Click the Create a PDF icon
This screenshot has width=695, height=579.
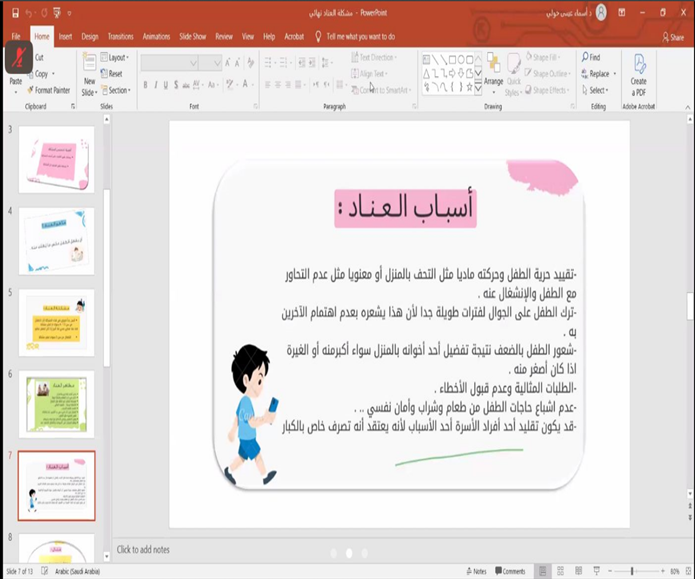(x=638, y=70)
